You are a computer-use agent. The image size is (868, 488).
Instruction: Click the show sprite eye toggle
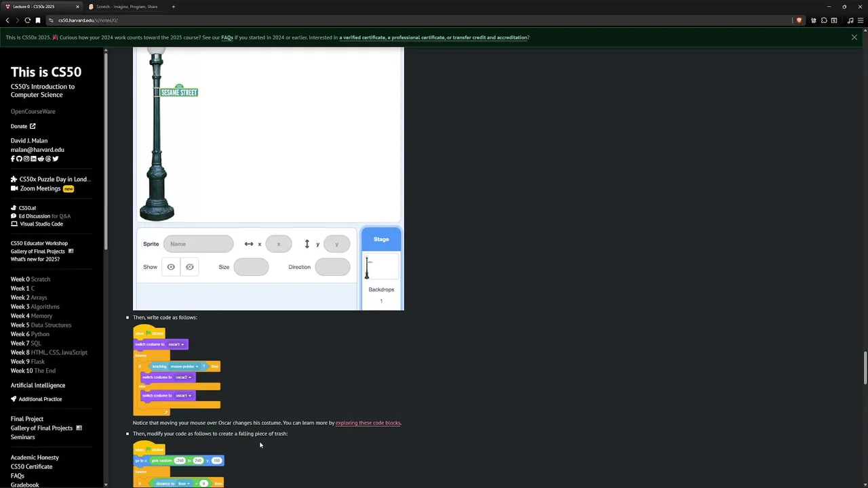(171, 267)
